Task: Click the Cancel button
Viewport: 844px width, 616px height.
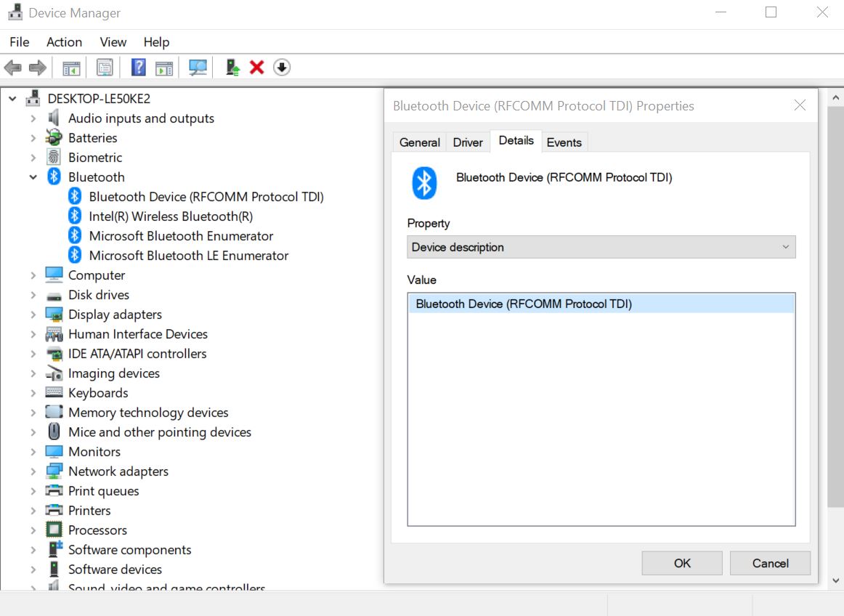Action: [x=770, y=563]
